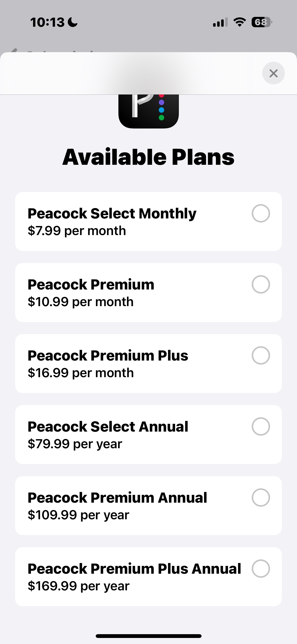
Task: Tap the $79.99 per year price text
Action: pos(75,444)
